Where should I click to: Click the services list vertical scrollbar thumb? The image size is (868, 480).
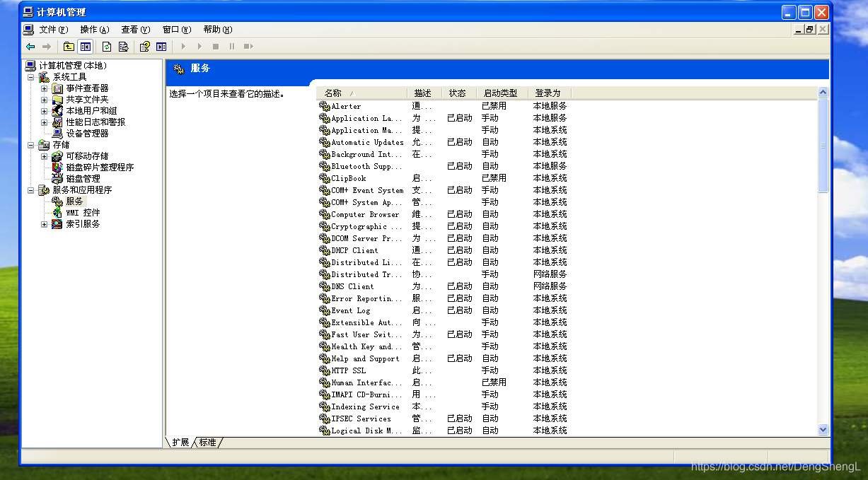tap(823, 146)
